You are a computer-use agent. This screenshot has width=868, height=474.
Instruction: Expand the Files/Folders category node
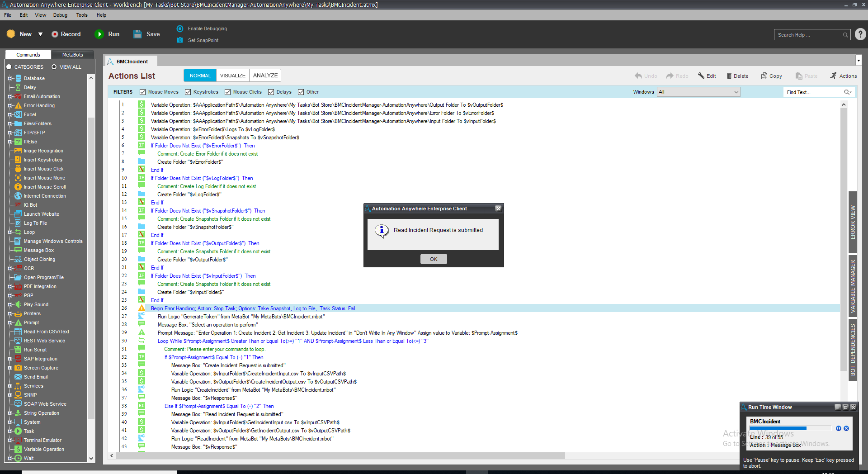[x=9, y=123]
